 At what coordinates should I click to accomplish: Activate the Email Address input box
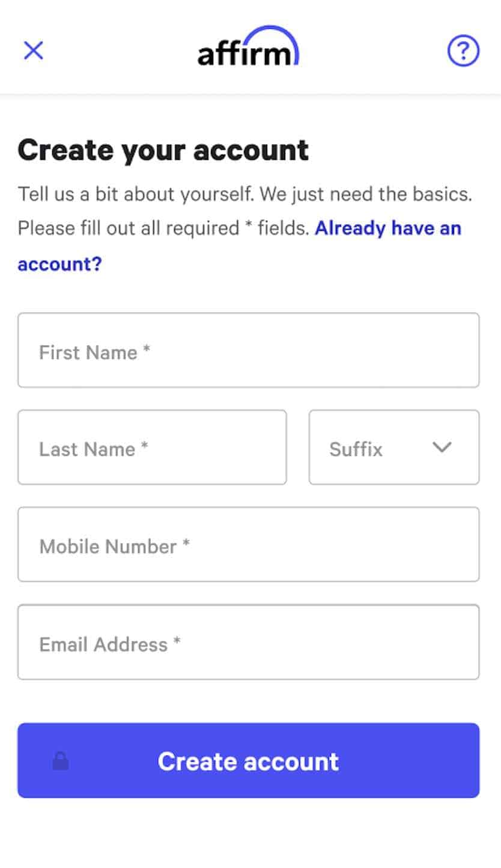pos(248,642)
